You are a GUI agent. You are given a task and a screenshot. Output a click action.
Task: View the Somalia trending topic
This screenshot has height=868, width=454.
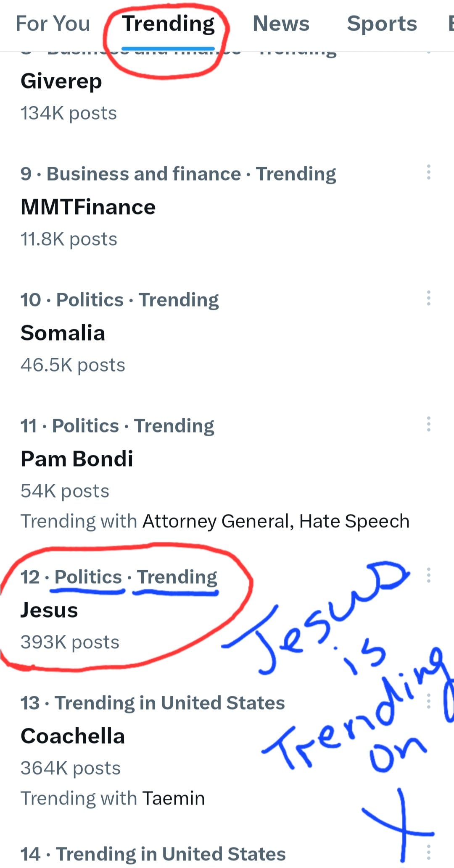[x=63, y=333]
